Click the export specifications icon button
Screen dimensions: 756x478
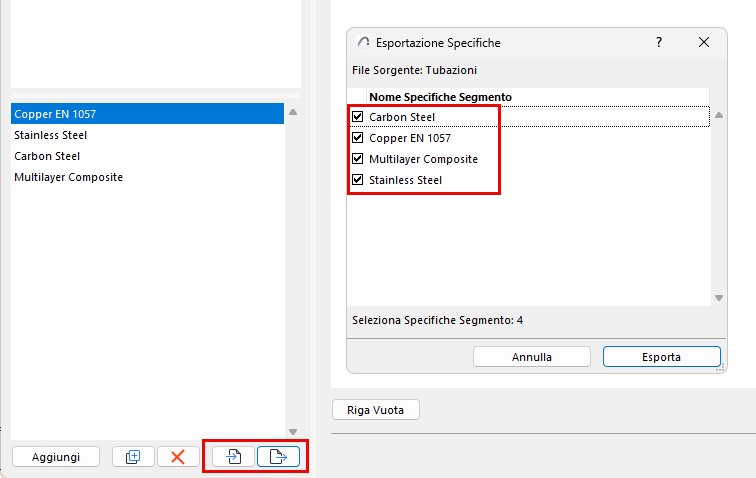tap(278, 456)
